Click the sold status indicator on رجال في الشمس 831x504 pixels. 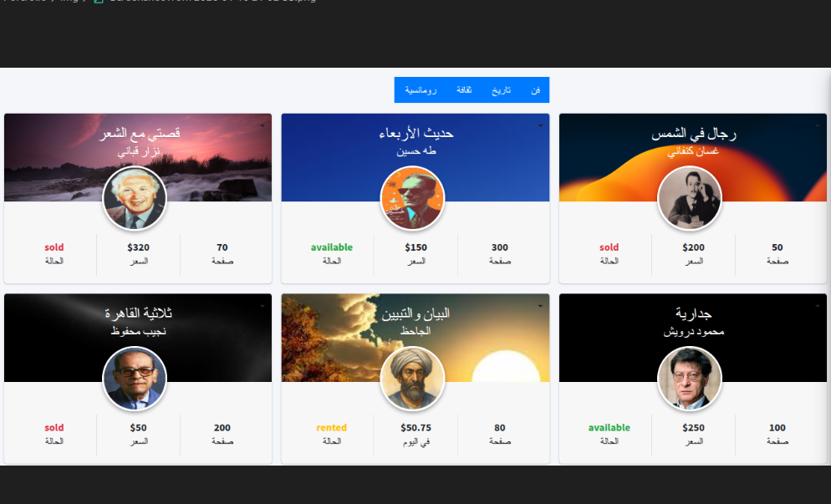(x=609, y=247)
